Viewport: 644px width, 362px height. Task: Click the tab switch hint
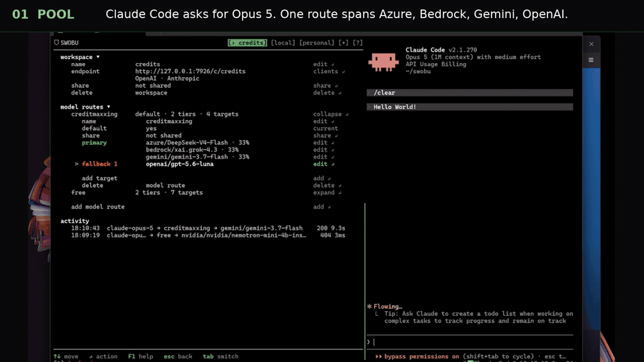tap(221, 356)
